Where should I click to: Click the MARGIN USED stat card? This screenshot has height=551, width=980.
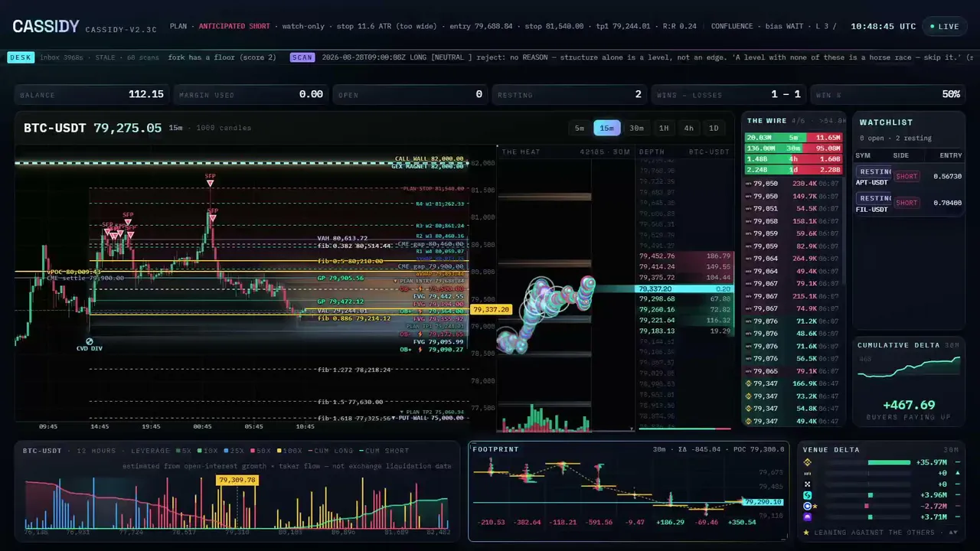(252, 94)
